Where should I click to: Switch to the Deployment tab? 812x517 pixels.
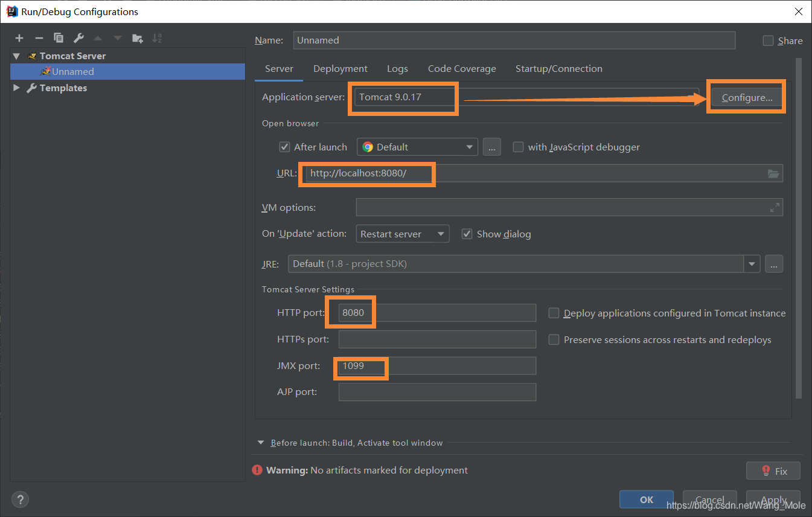[x=340, y=69]
